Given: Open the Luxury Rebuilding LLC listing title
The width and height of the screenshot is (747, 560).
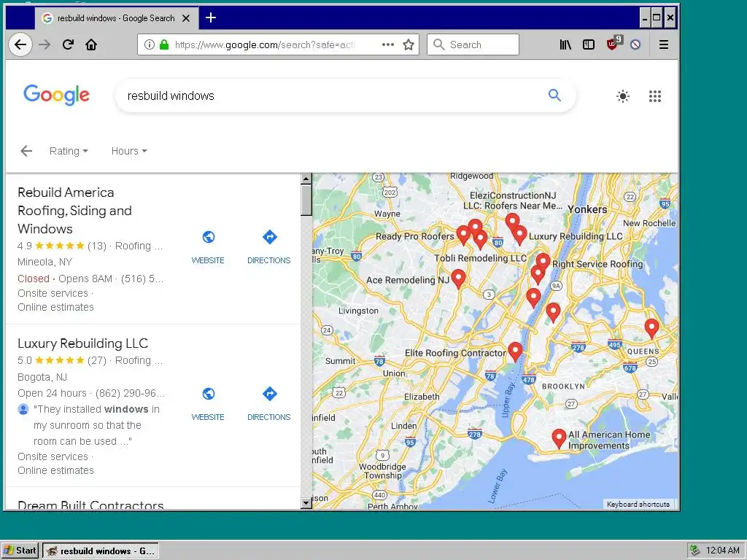Looking at the screenshot, I should coord(83,343).
